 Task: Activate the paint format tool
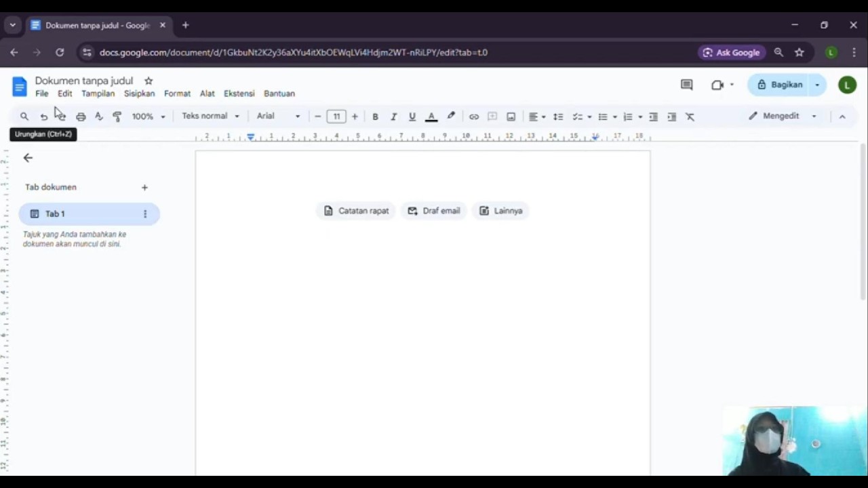click(x=117, y=117)
